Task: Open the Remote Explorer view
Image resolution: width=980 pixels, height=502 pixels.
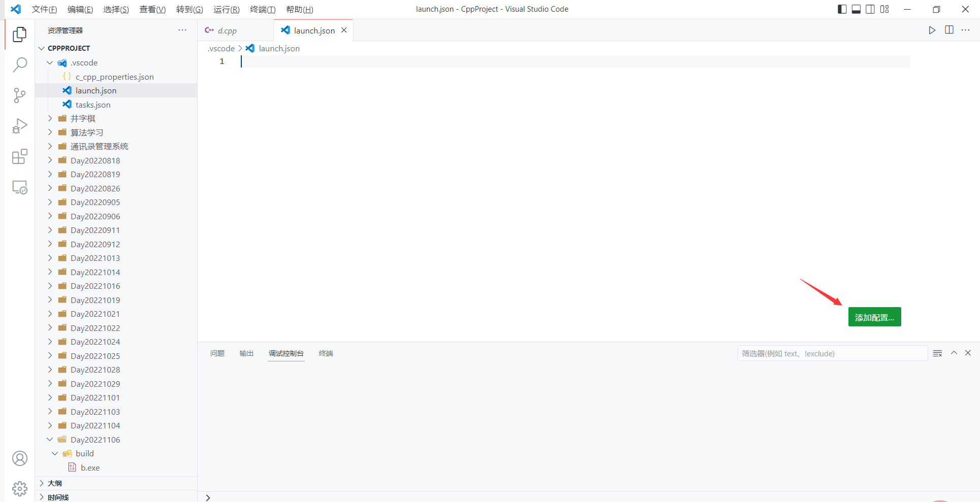Action: coord(19,187)
